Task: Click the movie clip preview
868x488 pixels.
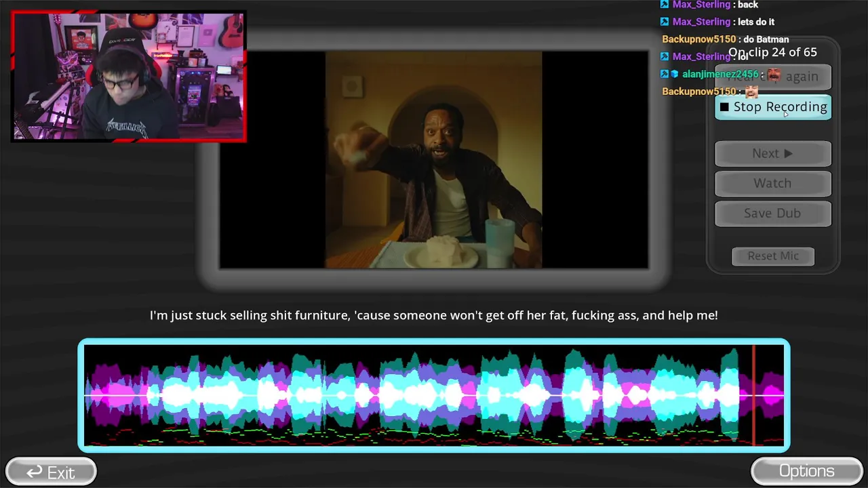Action: pos(434,160)
